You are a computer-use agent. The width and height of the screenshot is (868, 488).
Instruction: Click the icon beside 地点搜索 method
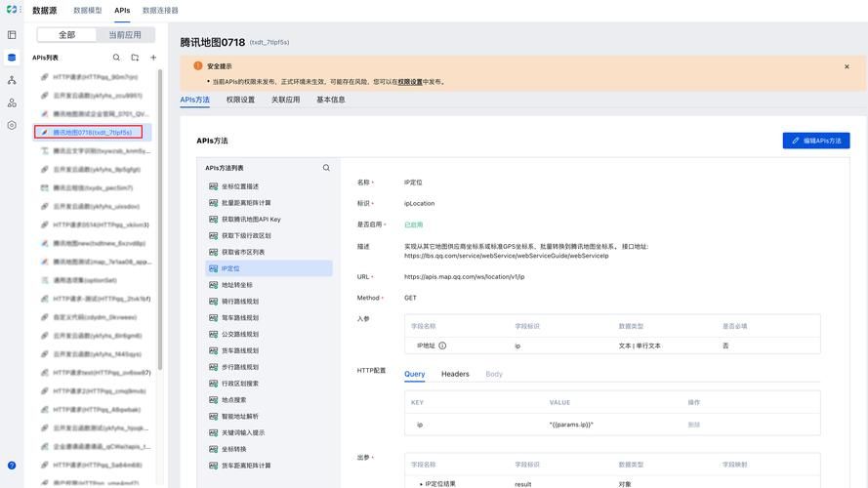click(x=213, y=400)
